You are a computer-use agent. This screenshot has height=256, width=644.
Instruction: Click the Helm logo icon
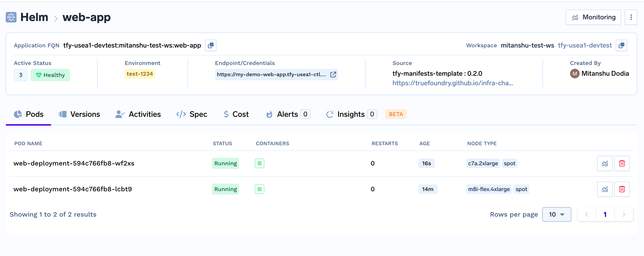(11, 17)
